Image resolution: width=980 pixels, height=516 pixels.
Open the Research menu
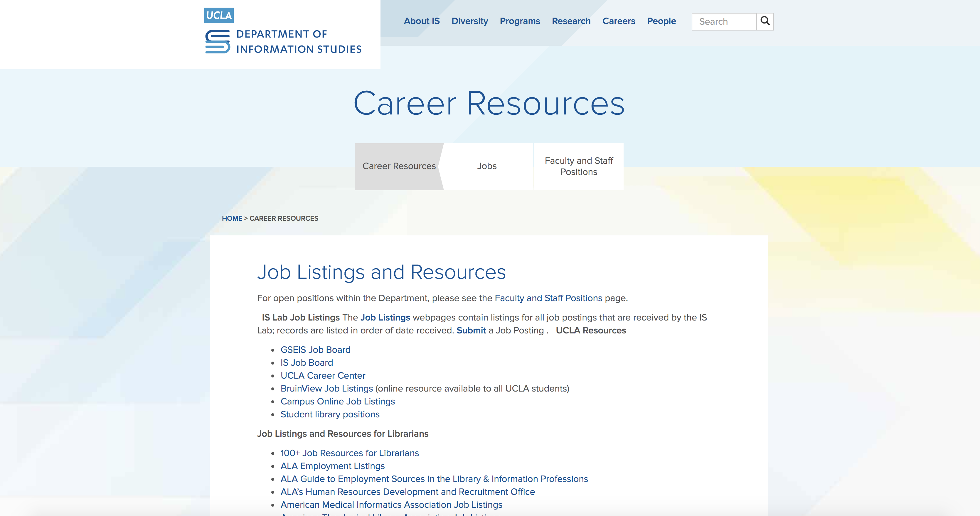[571, 21]
